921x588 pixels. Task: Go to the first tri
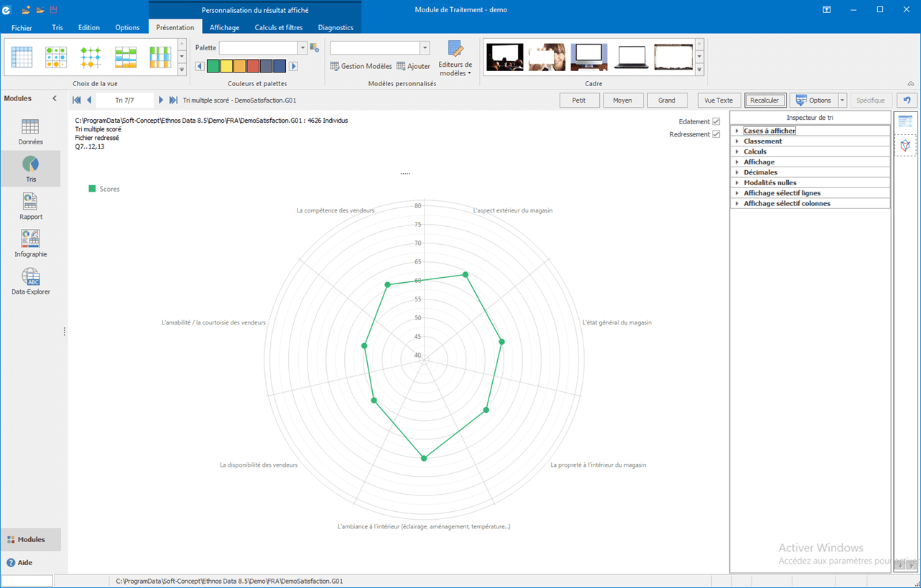pos(77,101)
